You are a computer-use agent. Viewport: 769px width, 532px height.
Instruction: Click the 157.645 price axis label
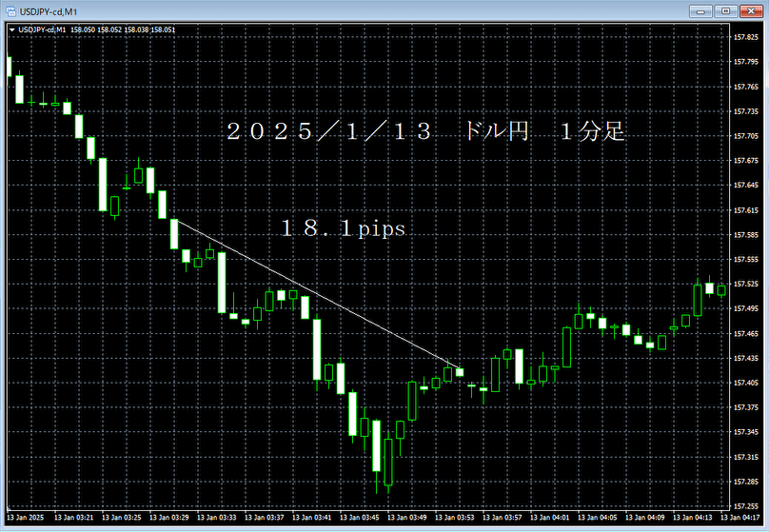(745, 185)
